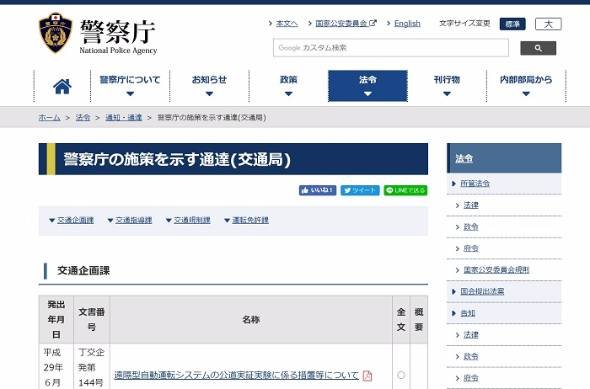This screenshot has width=590, height=389.
Task: Open 政令 under 告知 in sidebar
Action: tap(471, 357)
